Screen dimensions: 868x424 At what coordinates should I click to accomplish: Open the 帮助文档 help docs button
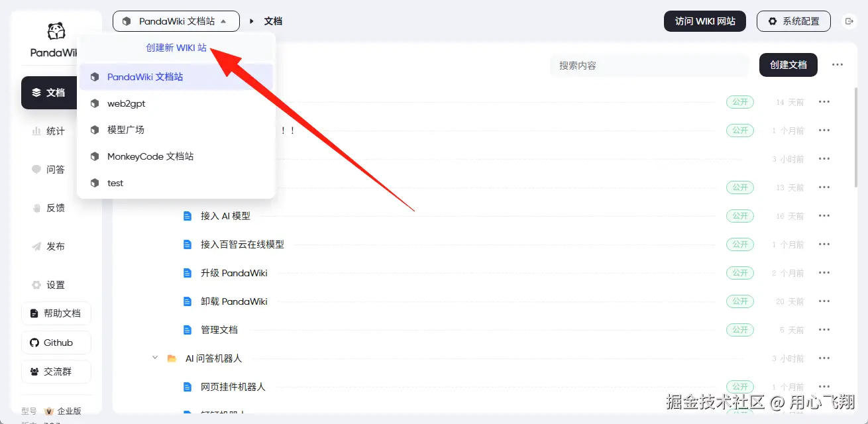(x=56, y=313)
